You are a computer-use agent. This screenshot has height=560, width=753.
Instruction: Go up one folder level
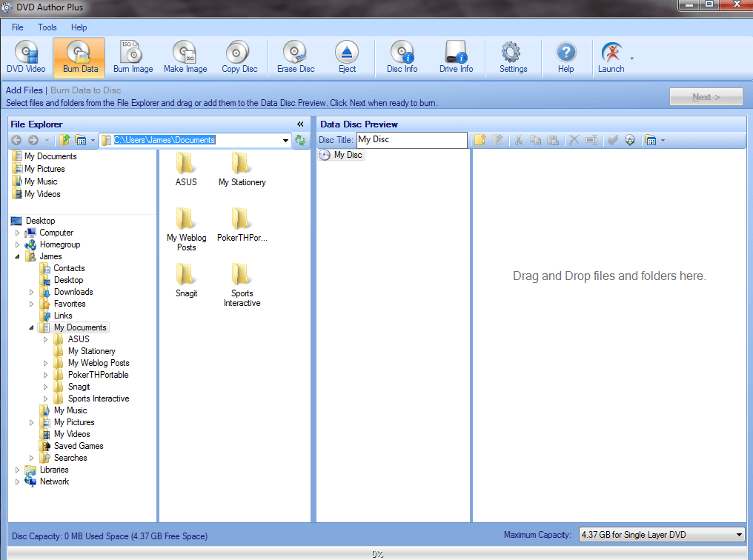coord(64,140)
